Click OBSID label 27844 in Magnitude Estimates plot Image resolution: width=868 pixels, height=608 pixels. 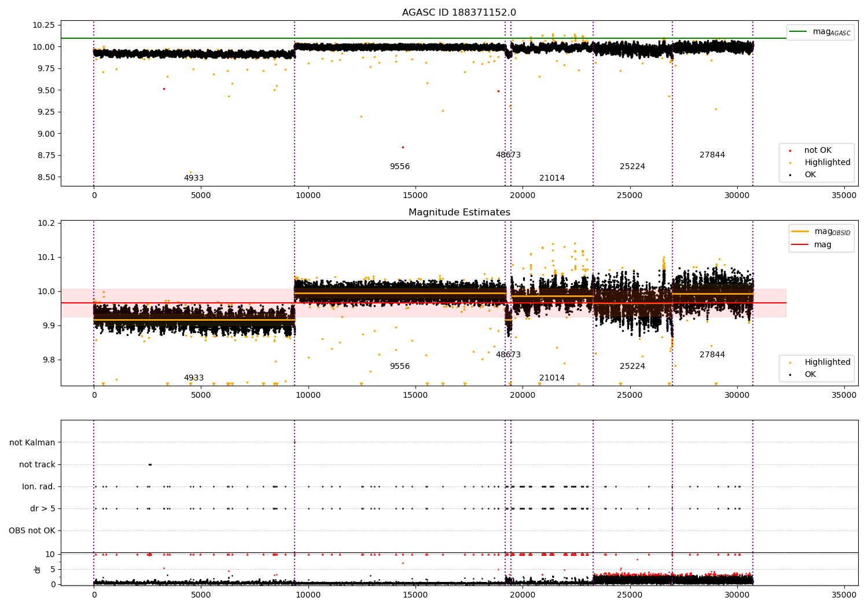(x=712, y=355)
